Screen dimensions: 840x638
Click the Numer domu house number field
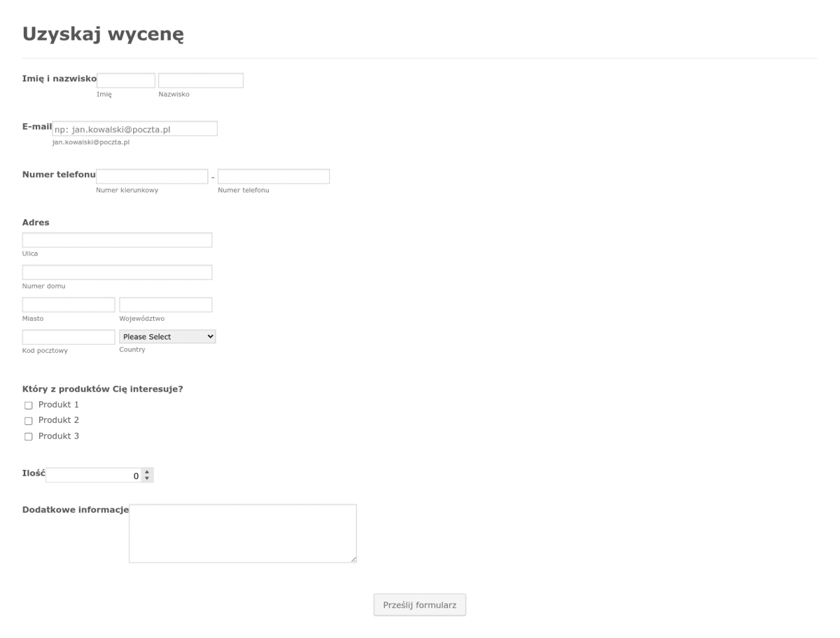[117, 272]
